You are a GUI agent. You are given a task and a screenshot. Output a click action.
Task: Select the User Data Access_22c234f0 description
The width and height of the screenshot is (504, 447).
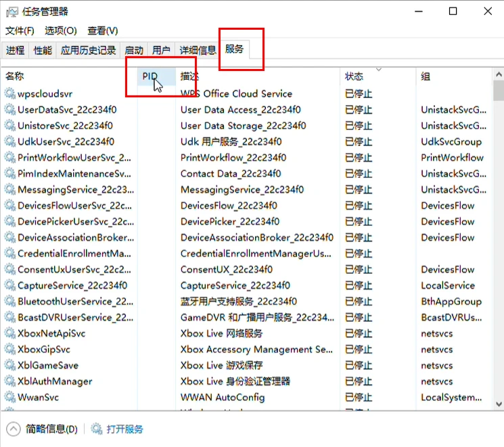coord(240,110)
